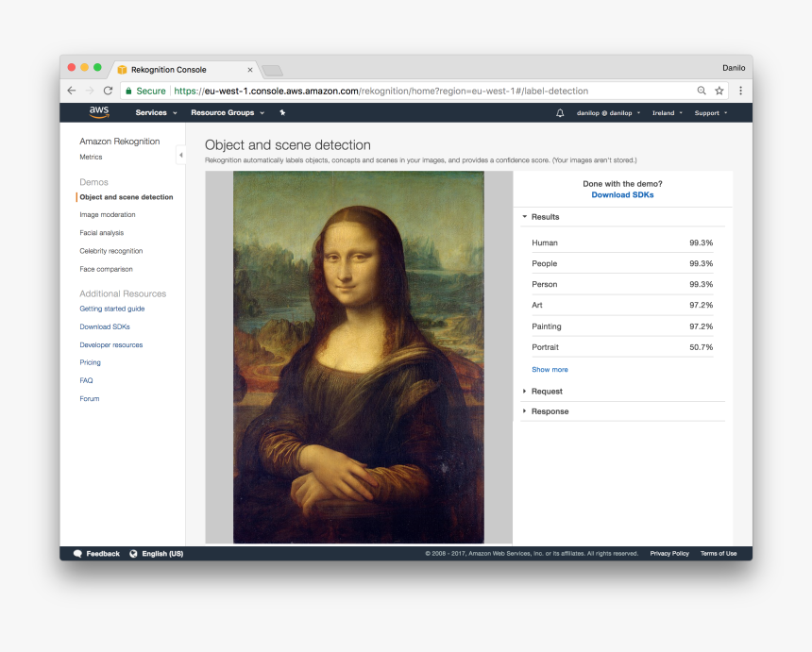Click the browser back arrow
Screen dimensions: 812x652
(72, 91)
